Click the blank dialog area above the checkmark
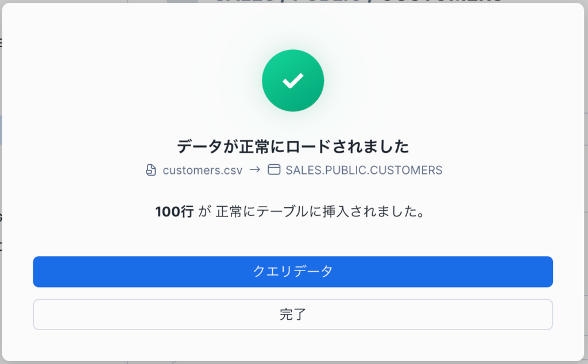This screenshot has height=364, width=588. pos(293,26)
